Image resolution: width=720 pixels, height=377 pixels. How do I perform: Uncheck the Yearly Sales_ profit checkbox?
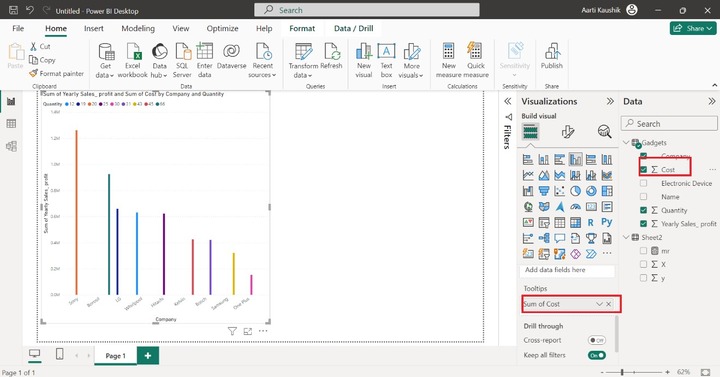pos(643,224)
